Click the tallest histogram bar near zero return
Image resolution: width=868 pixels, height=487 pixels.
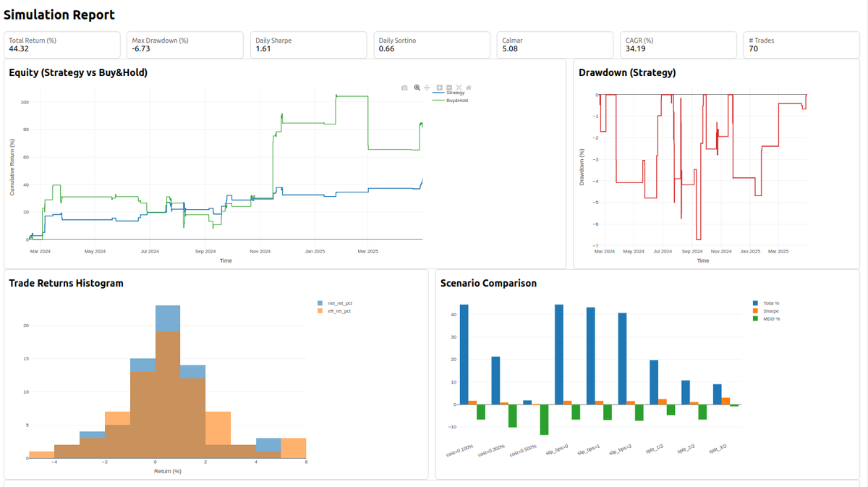coord(168,381)
